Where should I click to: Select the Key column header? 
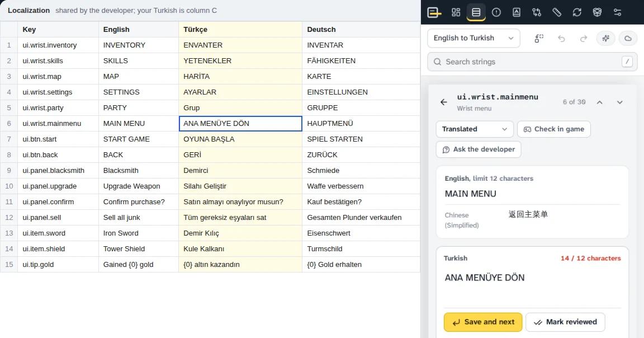pyautogui.click(x=58, y=30)
